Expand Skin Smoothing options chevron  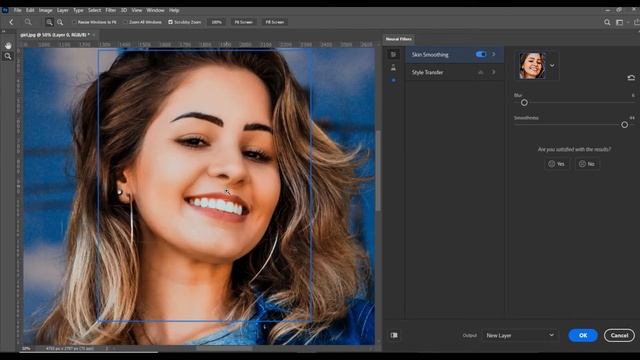494,54
